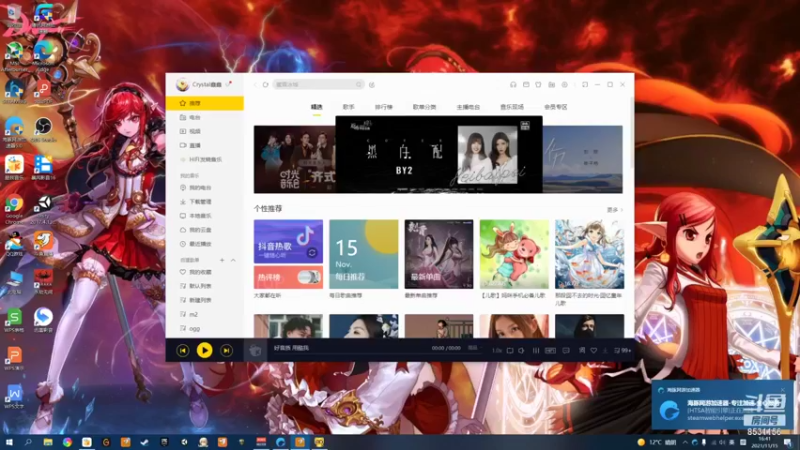
Task: Open 最近播放 recent plays
Action: [205, 244]
